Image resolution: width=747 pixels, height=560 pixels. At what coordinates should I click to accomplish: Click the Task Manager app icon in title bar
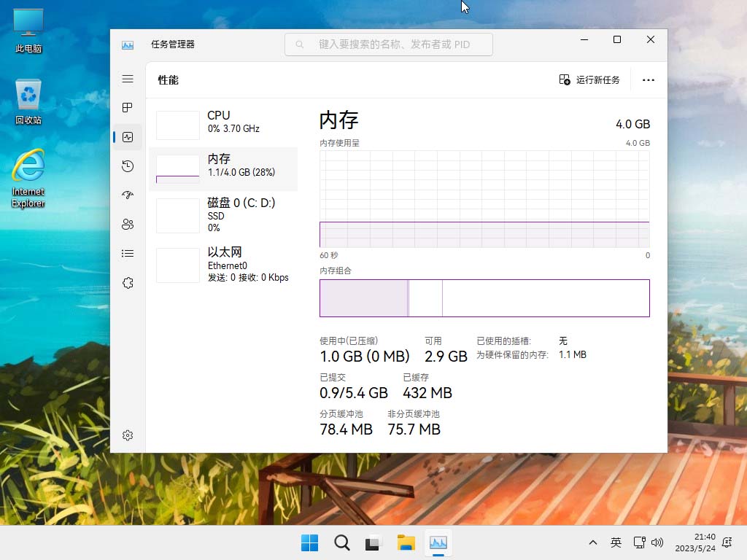[x=128, y=45]
